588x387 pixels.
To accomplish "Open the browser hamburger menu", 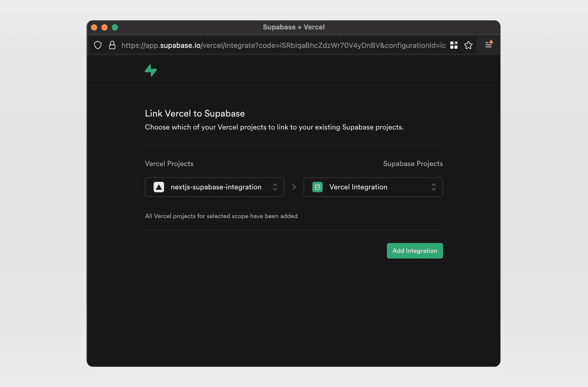I will point(489,45).
